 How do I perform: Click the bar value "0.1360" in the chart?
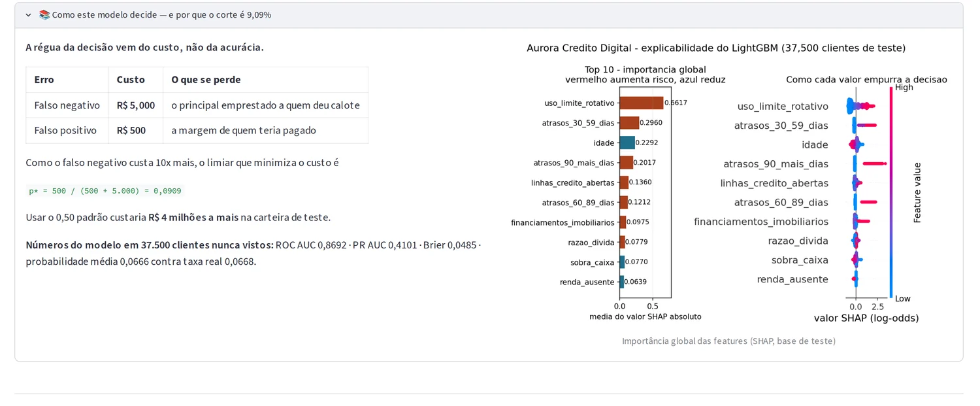tap(640, 182)
